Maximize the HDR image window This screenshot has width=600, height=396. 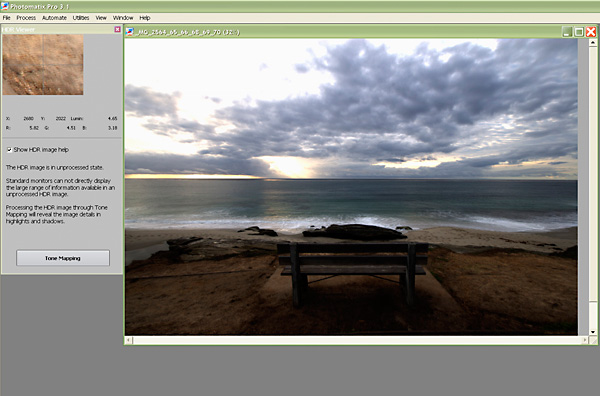(579, 32)
